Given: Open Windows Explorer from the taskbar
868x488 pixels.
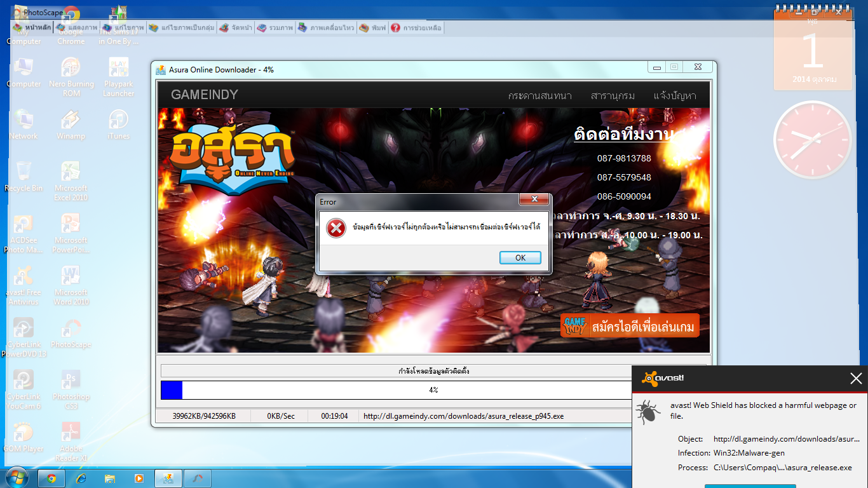Looking at the screenshot, I should [110, 478].
